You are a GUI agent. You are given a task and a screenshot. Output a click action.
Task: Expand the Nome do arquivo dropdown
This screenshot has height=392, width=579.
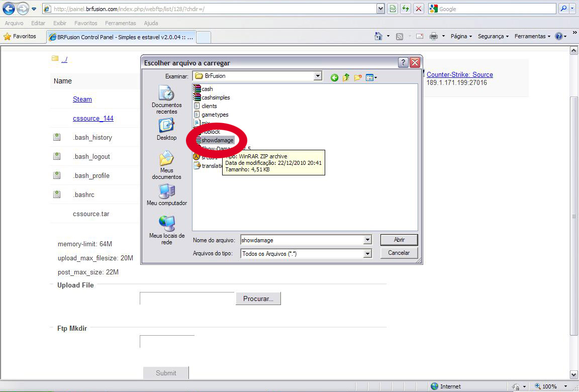(367, 240)
